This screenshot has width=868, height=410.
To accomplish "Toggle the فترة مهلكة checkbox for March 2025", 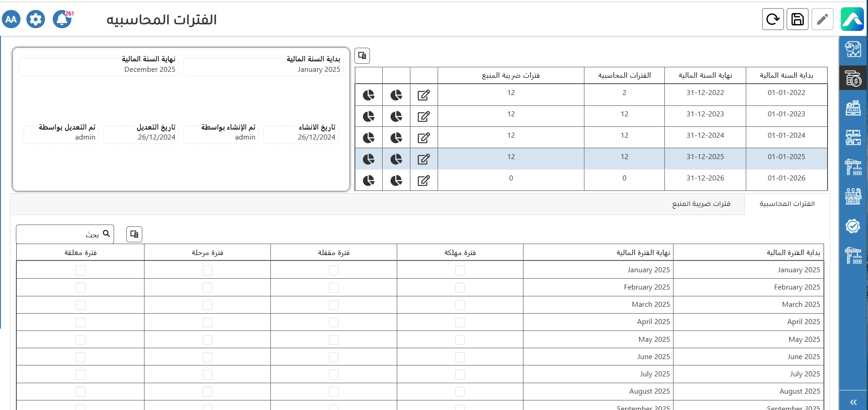I will (460, 305).
